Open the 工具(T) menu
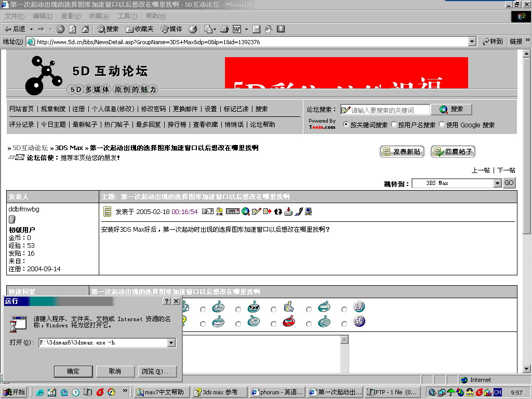This screenshot has height=399, width=532. [x=128, y=16]
